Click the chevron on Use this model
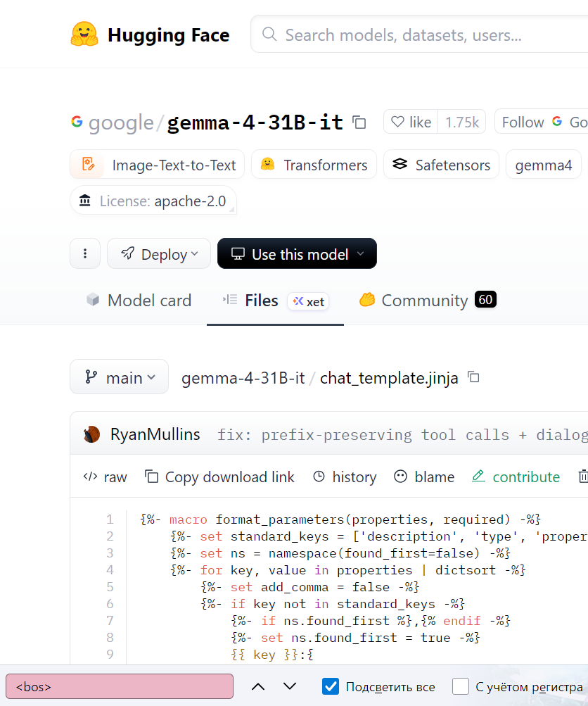The height and width of the screenshot is (706, 588). (360, 253)
